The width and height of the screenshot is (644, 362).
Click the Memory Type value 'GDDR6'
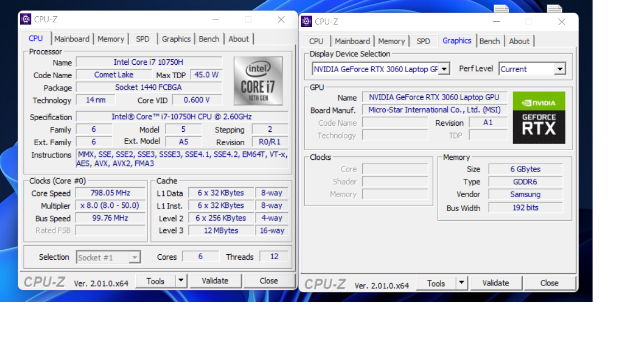(525, 182)
